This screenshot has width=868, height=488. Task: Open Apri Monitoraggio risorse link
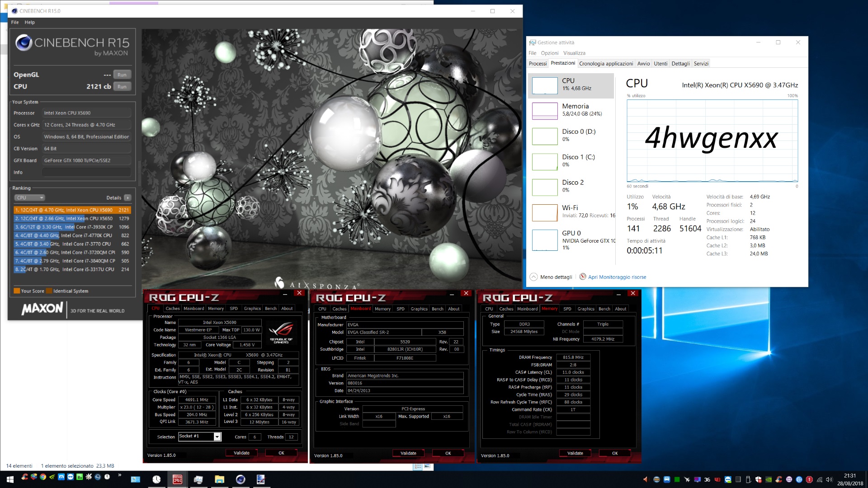617,277
